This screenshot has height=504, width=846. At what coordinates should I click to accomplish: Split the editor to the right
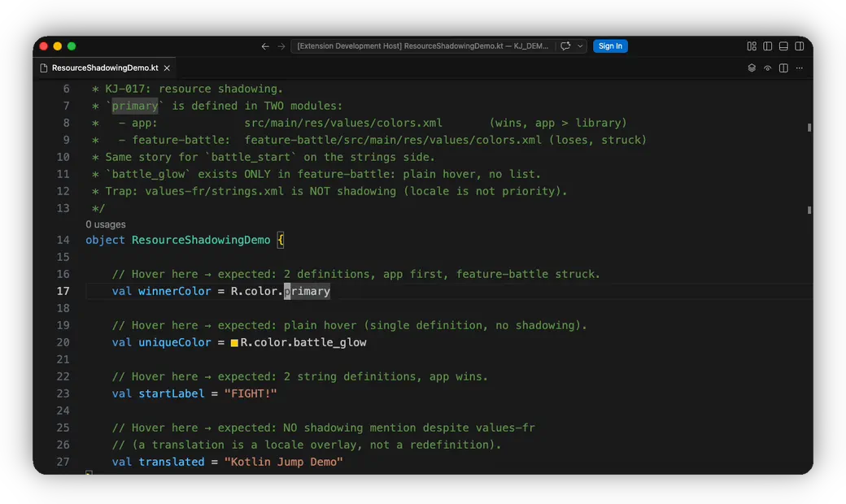[783, 68]
